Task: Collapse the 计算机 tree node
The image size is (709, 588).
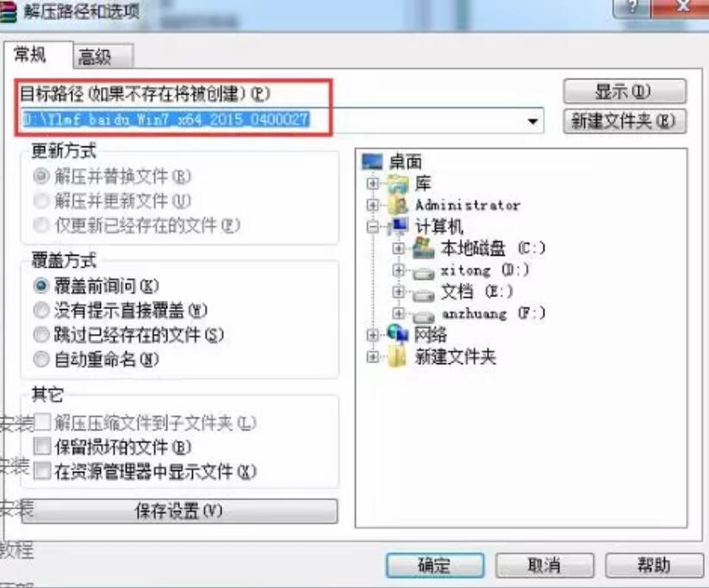Action: coord(373,227)
